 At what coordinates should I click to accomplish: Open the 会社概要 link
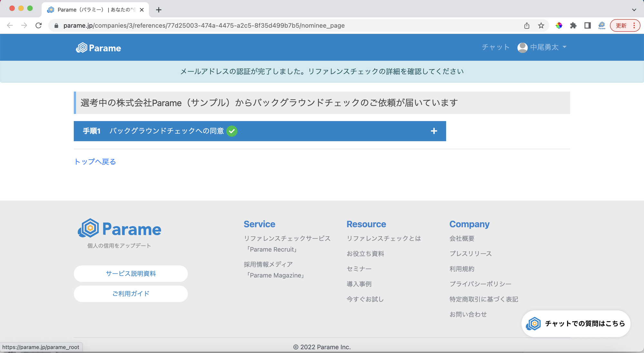(x=462, y=238)
